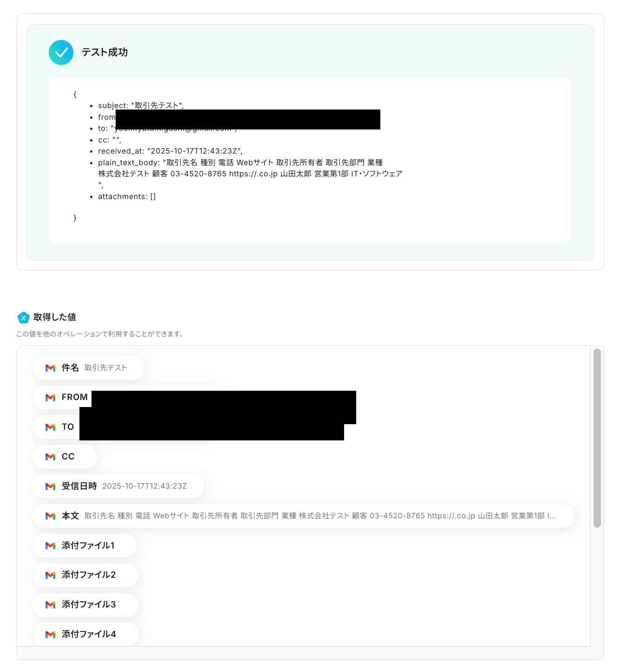Click Gmail icon in FROM chip
Viewport: 639px width, 672px height.
tap(51, 398)
